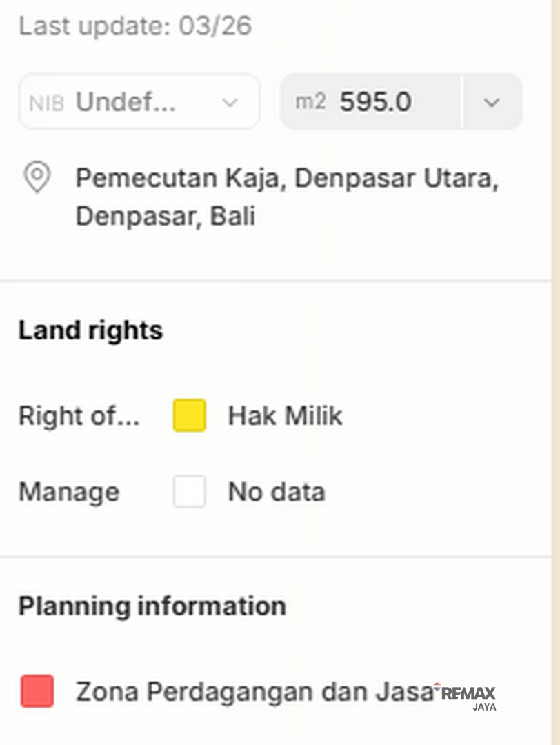Viewport: 560px width, 745px height.
Task: Click the truncated 'Right of...' label
Action: [79, 416]
